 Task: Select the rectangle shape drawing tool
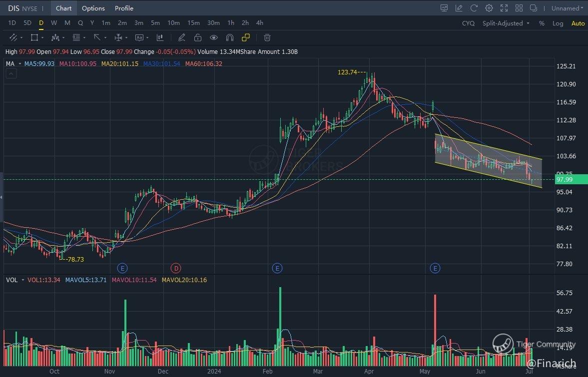34,37
